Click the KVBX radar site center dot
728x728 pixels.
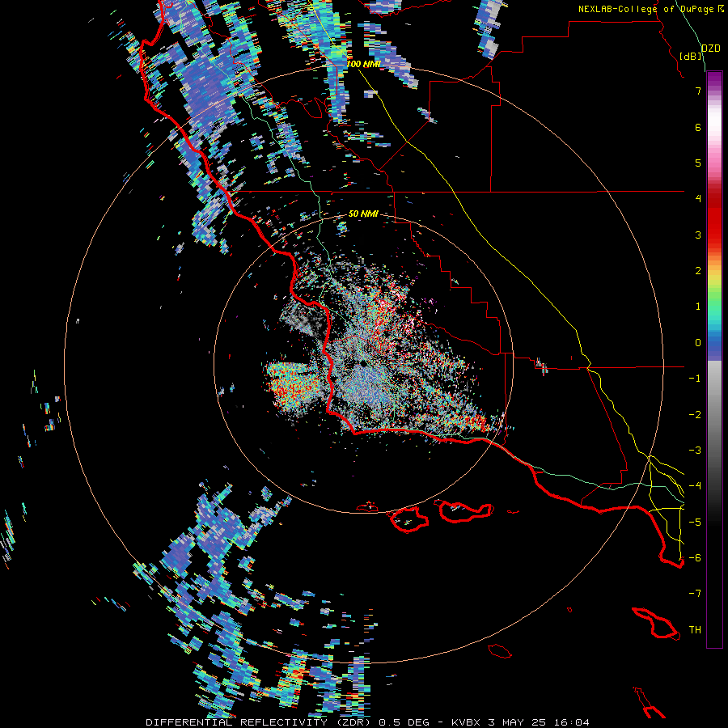[x=362, y=363]
